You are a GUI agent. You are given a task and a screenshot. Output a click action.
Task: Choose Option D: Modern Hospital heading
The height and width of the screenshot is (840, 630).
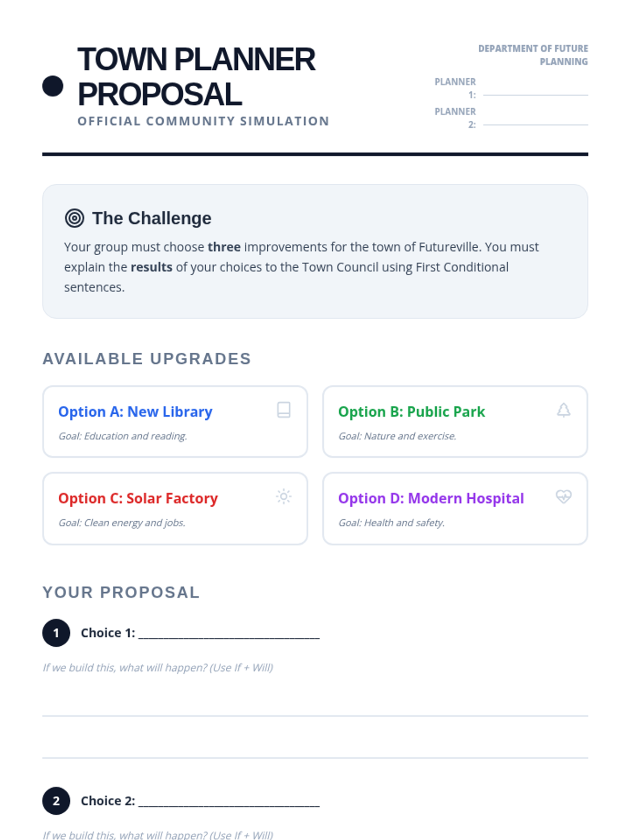tap(431, 498)
